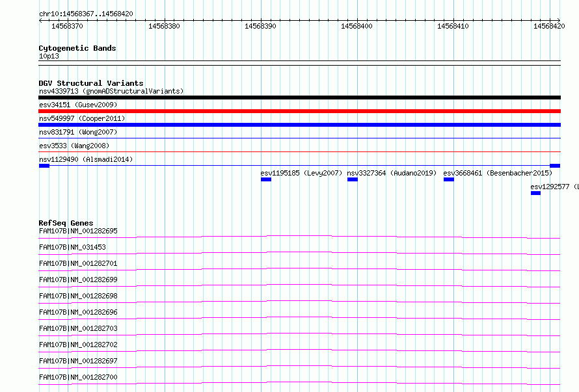Click ruler position 14568410

click(x=453, y=26)
